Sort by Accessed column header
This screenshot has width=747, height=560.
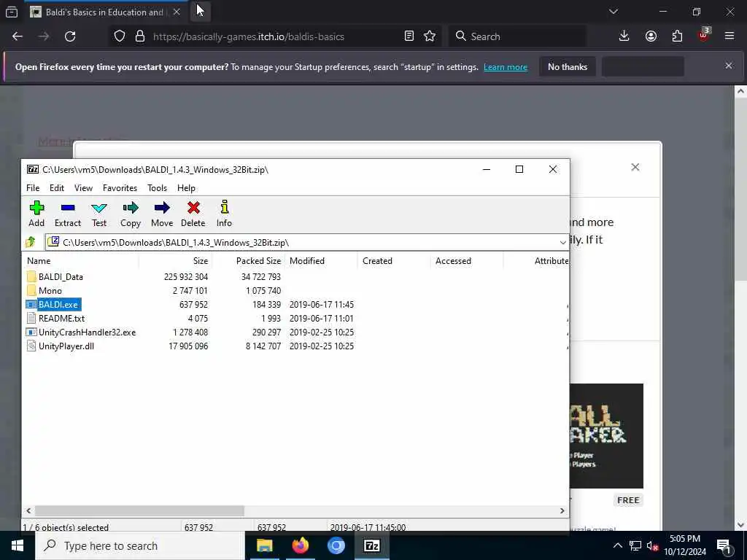(x=467, y=261)
